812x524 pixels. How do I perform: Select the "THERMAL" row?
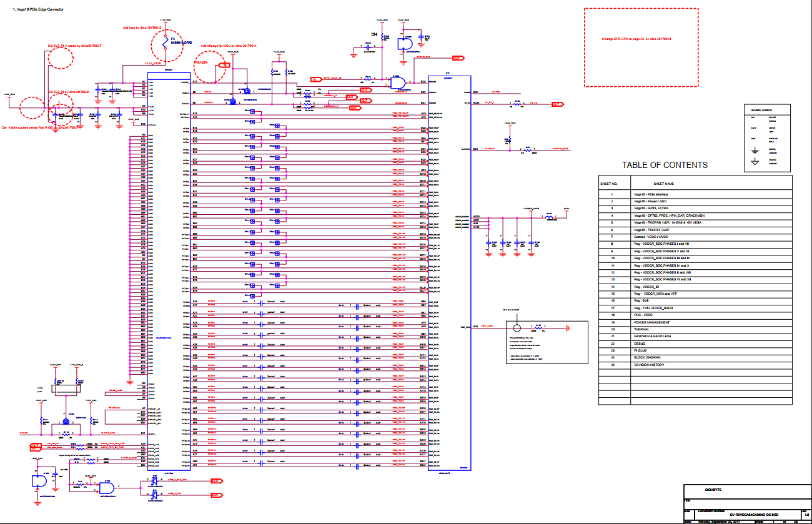(x=695, y=329)
